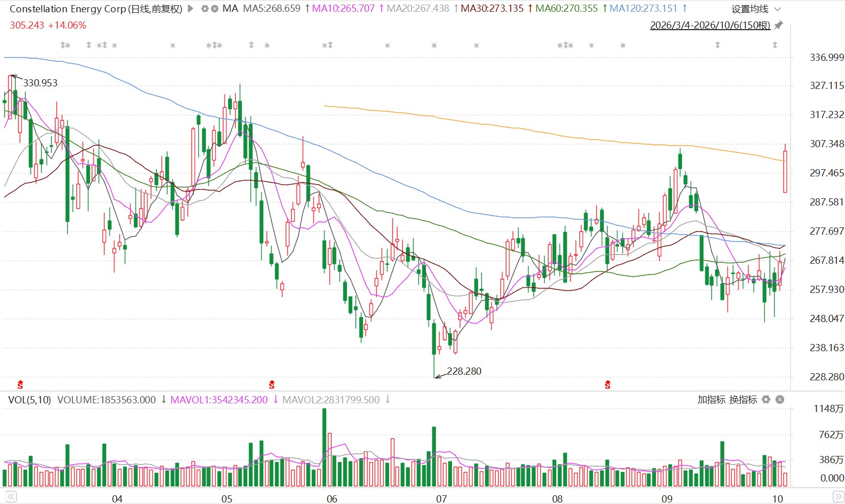Viewport: 845px width, 504px height.
Task: Click the scroll-left double arrow button
Action: tap(11, 496)
